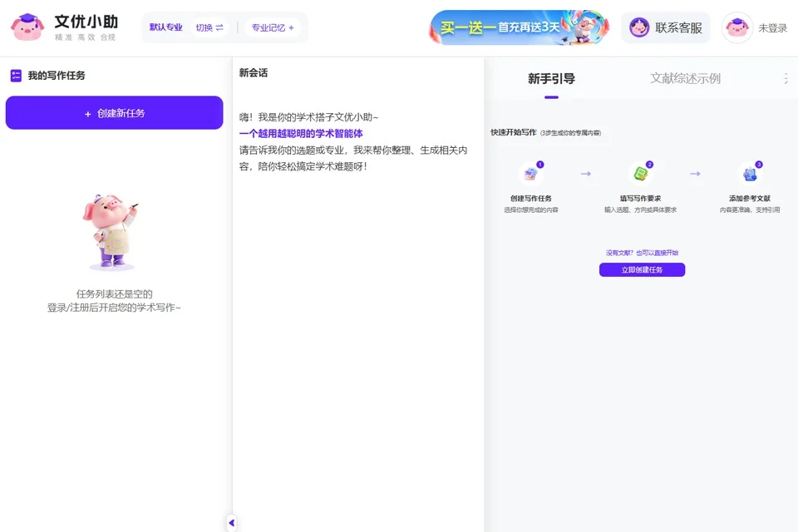Click step 3 添加参考文献 icon
This screenshot has height=532, width=798.
coord(750,174)
